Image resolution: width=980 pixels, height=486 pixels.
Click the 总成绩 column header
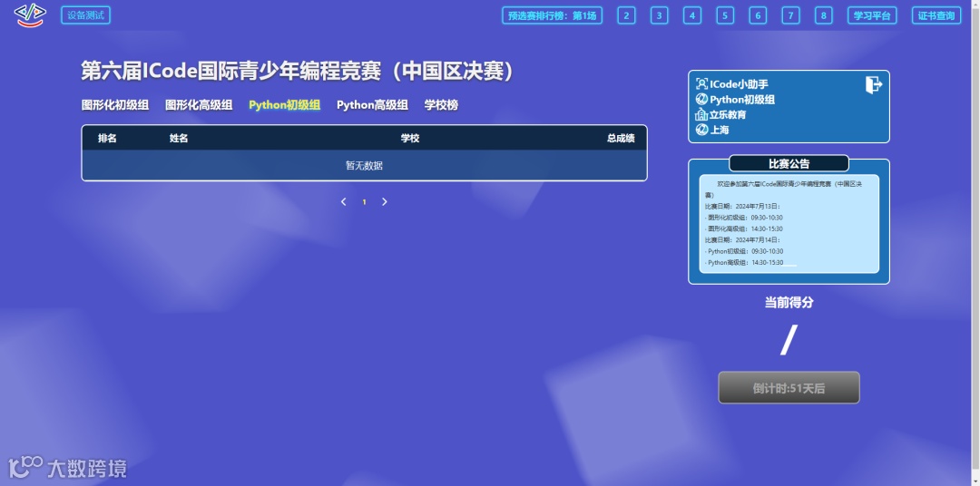tap(621, 138)
